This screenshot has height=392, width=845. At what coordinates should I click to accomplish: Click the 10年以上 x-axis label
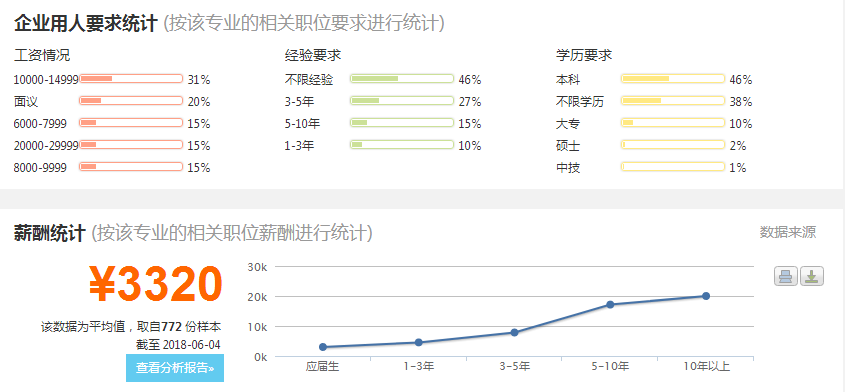tap(707, 367)
